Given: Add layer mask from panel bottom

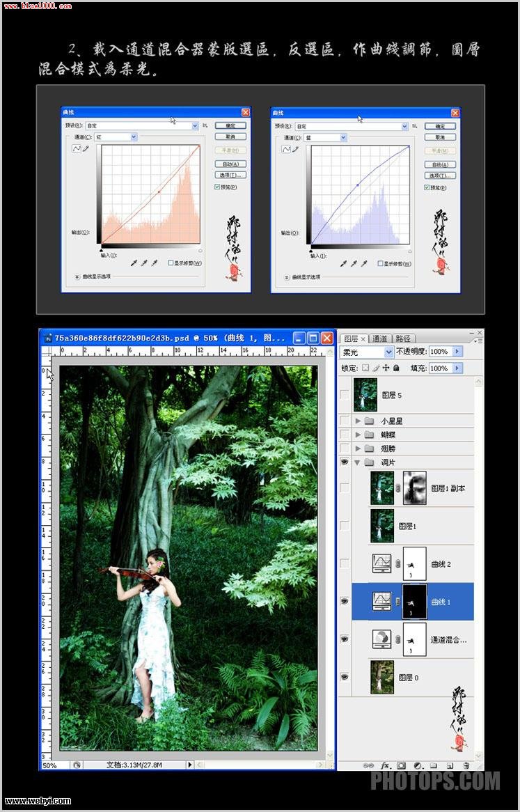Looking at the screenshot, I should (x=402, y=765).
